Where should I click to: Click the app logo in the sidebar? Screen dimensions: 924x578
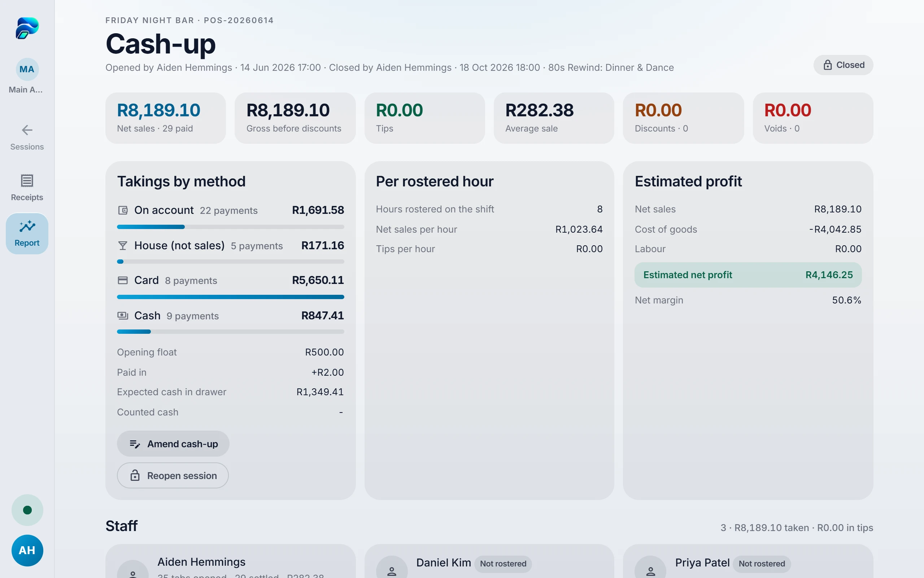coord(27,28)
